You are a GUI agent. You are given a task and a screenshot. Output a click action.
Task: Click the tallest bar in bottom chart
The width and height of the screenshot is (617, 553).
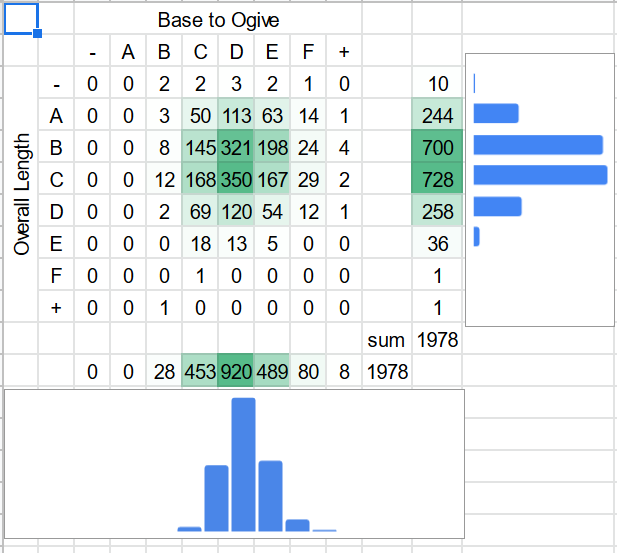pyautogui.click(x=244, y=464)
